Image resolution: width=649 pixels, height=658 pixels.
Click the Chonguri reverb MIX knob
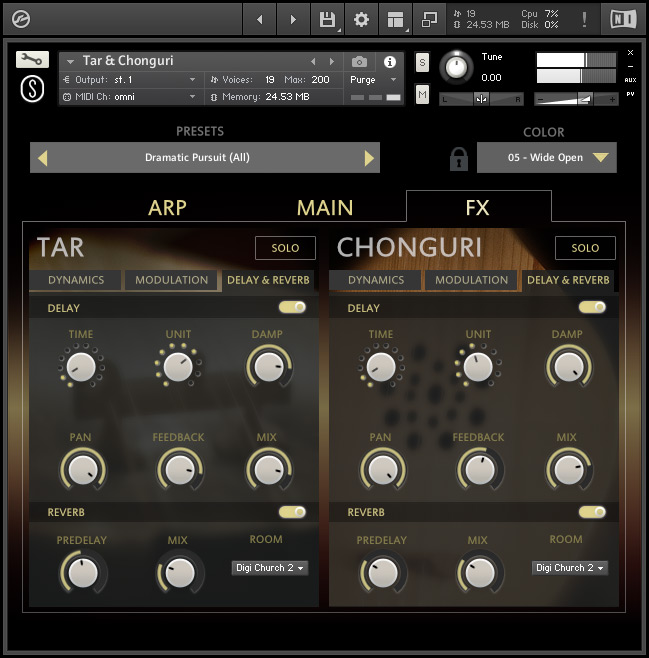pyautogui.click(x=480, y=573)
